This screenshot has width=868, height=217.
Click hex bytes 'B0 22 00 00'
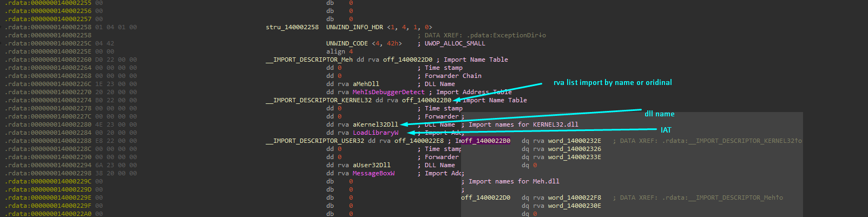coord(116,100)
